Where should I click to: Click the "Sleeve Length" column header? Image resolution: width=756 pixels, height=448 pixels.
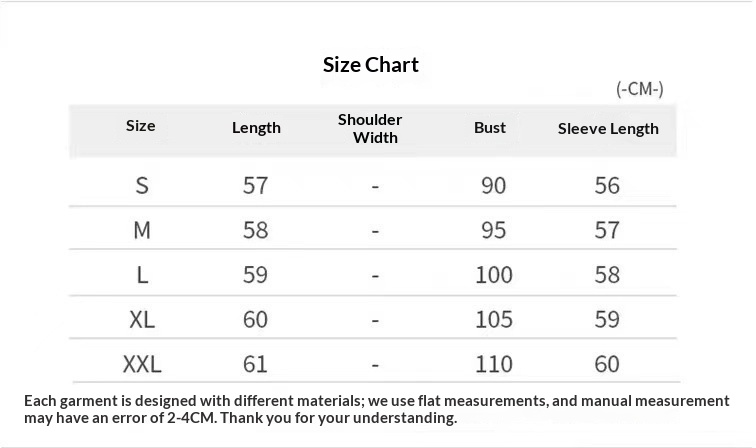608,128
